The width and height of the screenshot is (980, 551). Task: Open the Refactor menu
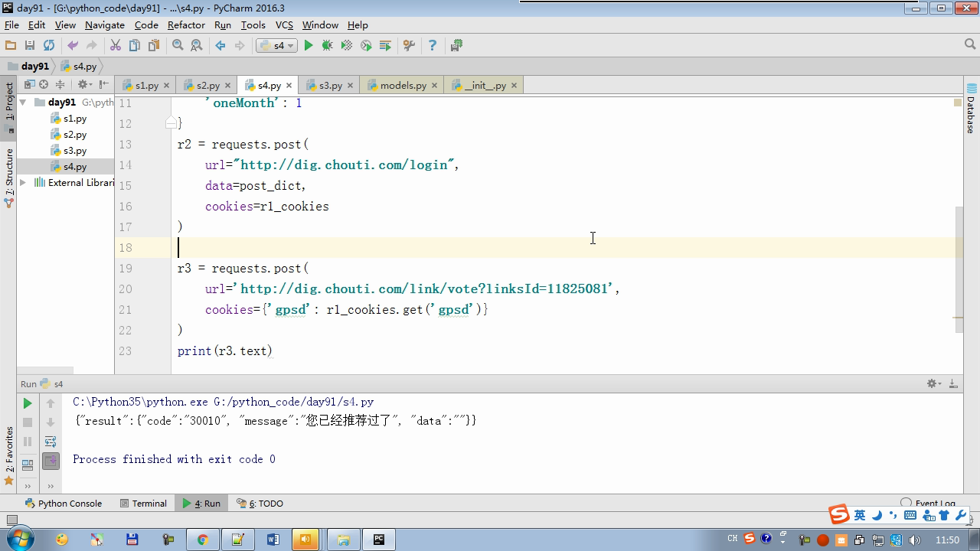click(186, 25)
